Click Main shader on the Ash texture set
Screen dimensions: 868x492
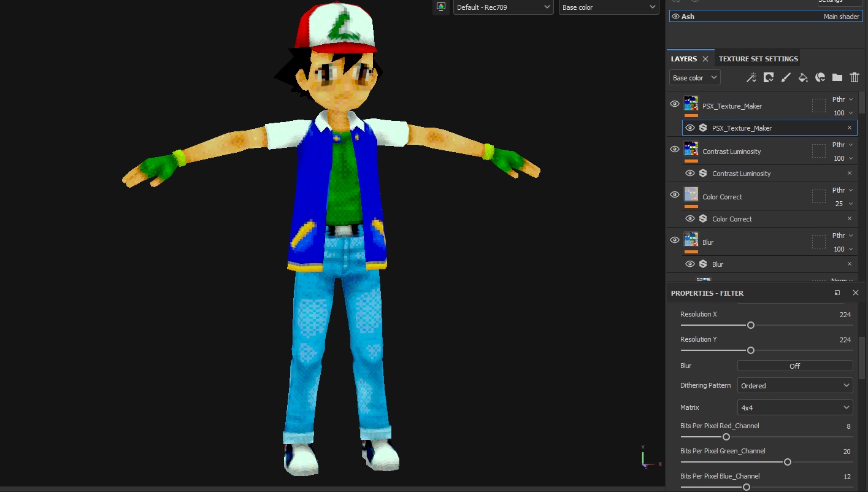841,17
